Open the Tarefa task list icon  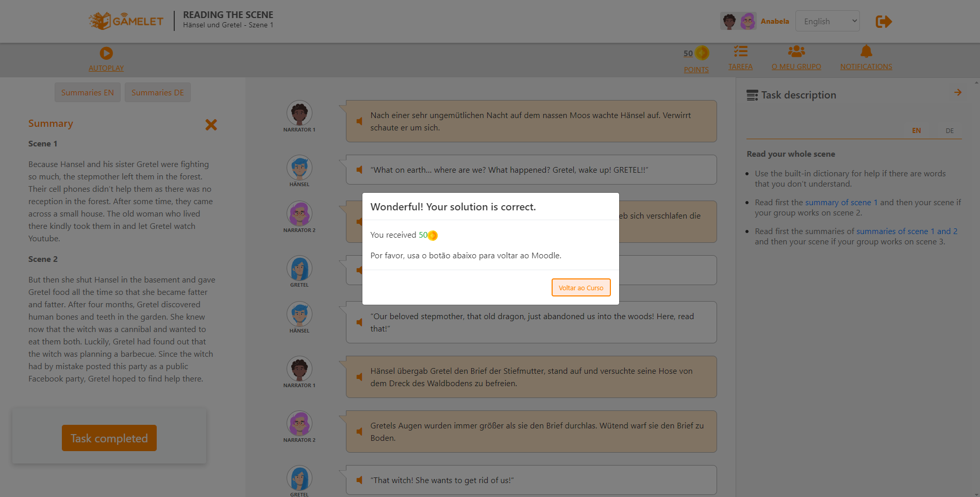[x=741, y=51]
